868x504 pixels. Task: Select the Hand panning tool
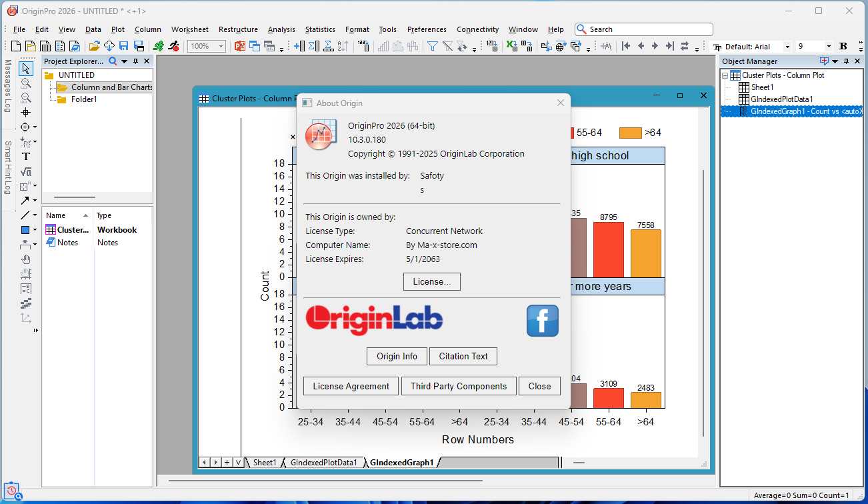coord(27,259)
